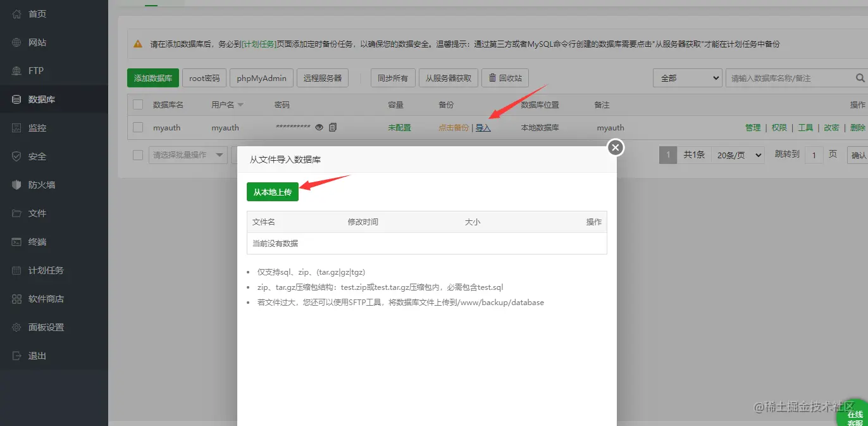Viewport: 868px width, 426px height.
Task: Click the 当前没有数据 row in dialog
Action: click(x=426, y=243)
